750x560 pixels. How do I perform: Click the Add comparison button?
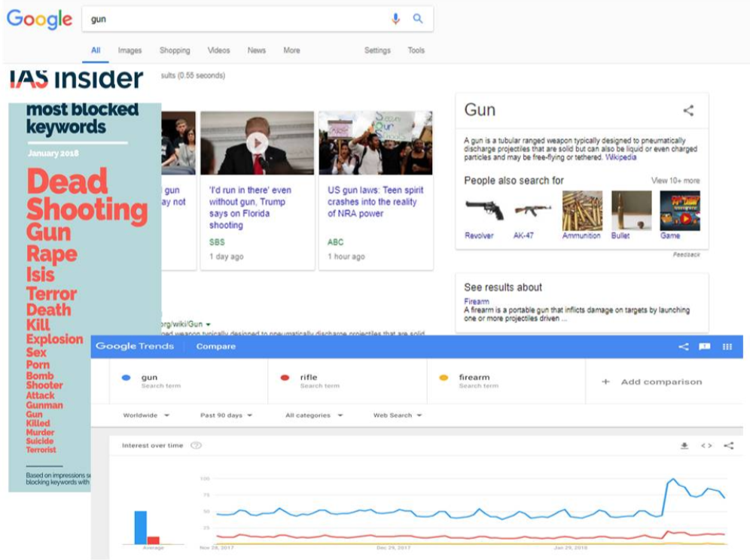(652, 382)
